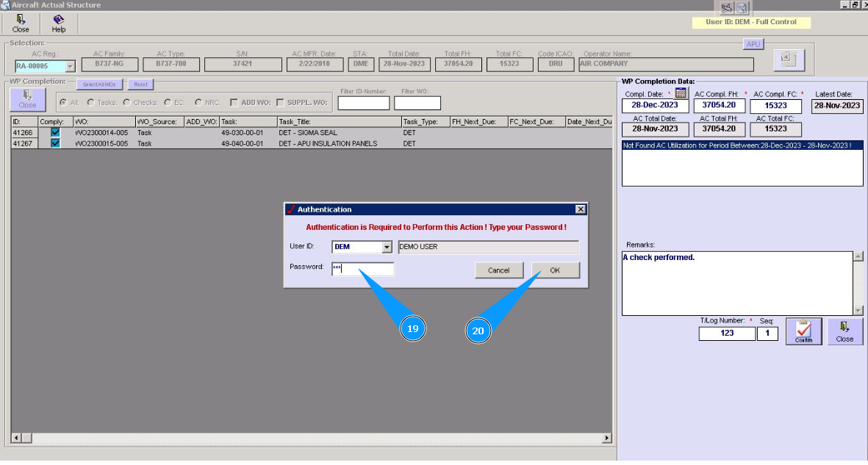Image resolution: width=868 pixels, height=465 pixels.
Task: Click Remarks scrollbar down arrow
Action: point(858,311)
